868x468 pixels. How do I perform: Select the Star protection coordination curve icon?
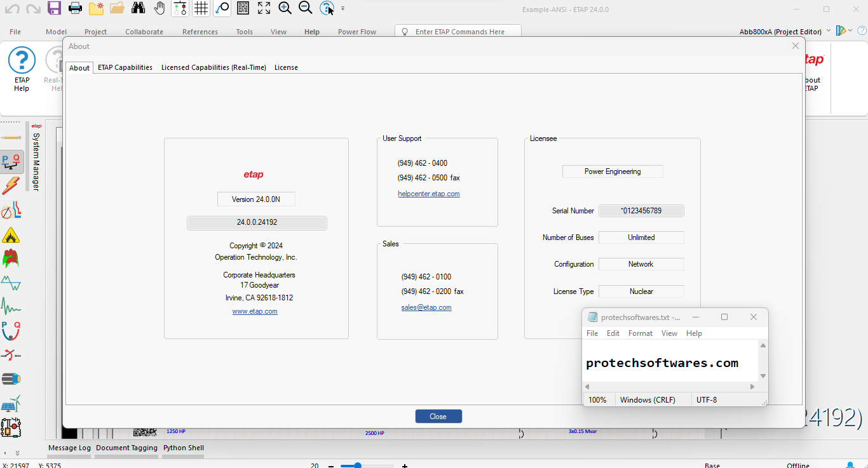(x=11, y=210)
